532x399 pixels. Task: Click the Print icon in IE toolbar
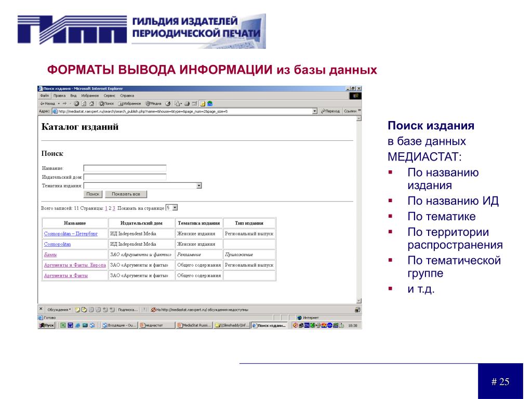[x=187, y=103]
